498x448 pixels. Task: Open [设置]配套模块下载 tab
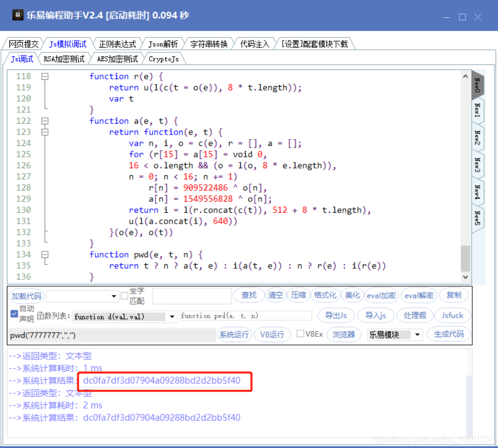pos(315,44)
